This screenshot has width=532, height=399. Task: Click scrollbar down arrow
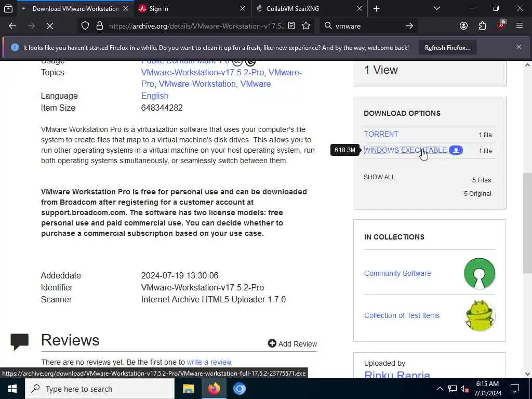527,374
